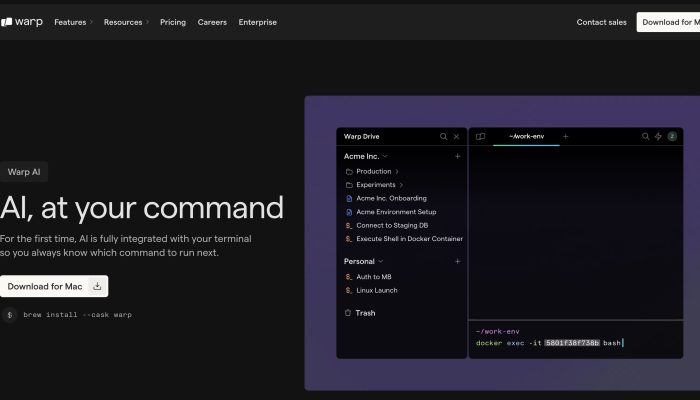Screen dimensions: 700x400
Task: Click the download arrow icon on the Mac button
Action: tap(97, 286)
